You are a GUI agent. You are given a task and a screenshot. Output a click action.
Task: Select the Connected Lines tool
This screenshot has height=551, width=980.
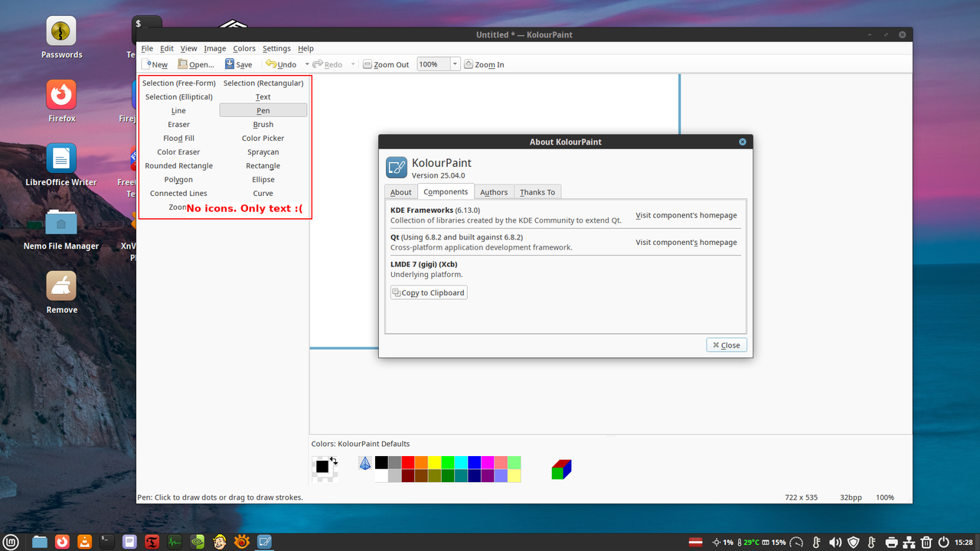(178, 193)
